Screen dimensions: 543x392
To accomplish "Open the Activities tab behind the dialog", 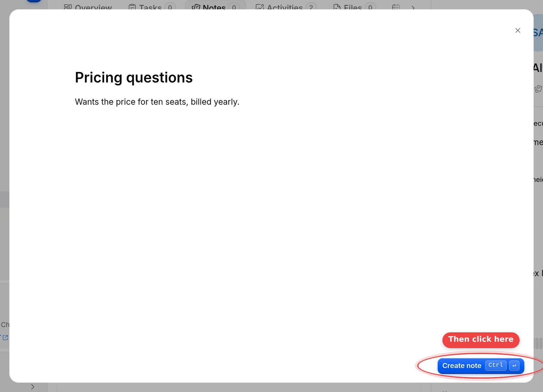I will tap(286, 6).
